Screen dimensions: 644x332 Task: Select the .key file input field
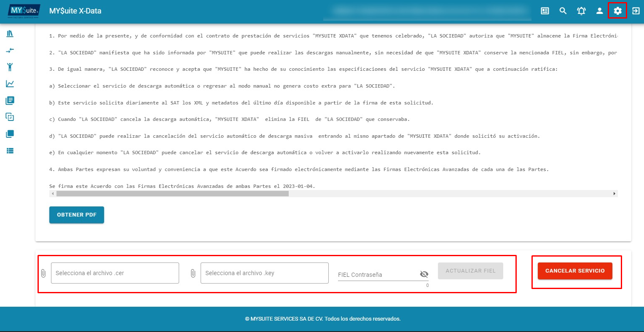point(265,273)
